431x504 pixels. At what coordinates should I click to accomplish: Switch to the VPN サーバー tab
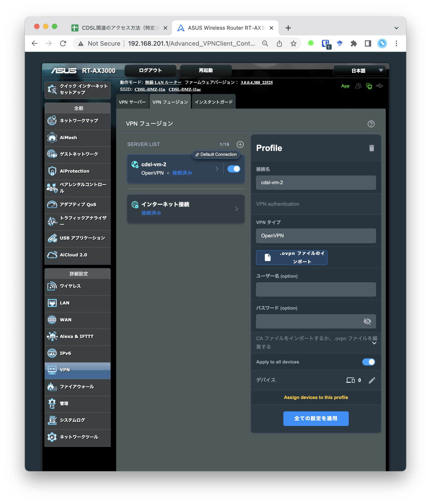click(132, 102)
